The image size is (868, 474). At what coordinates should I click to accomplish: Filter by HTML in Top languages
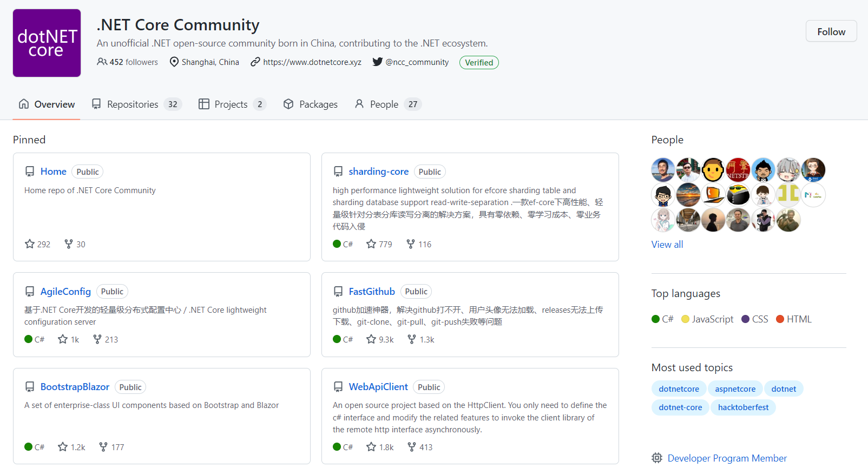coord(794,319)
